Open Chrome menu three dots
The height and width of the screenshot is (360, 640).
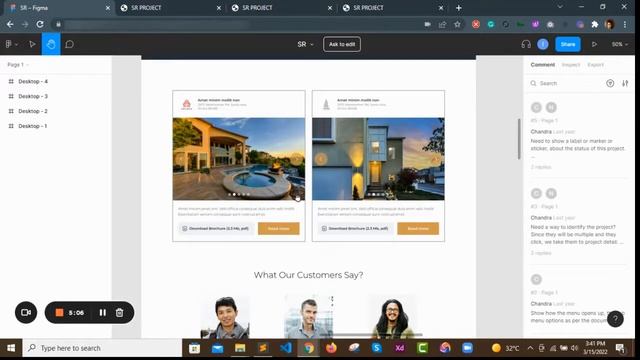(x=625, y=24)
